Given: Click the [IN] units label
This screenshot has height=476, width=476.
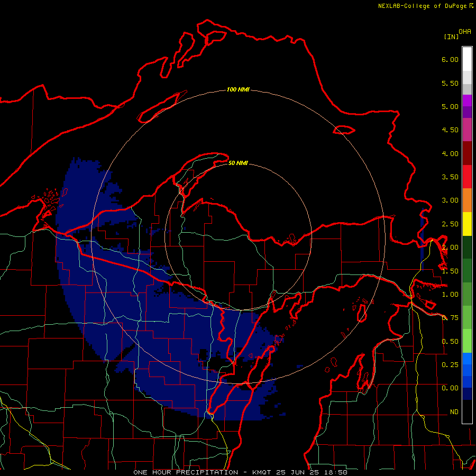Looking at the screenshot, I should tap(451, 37).
